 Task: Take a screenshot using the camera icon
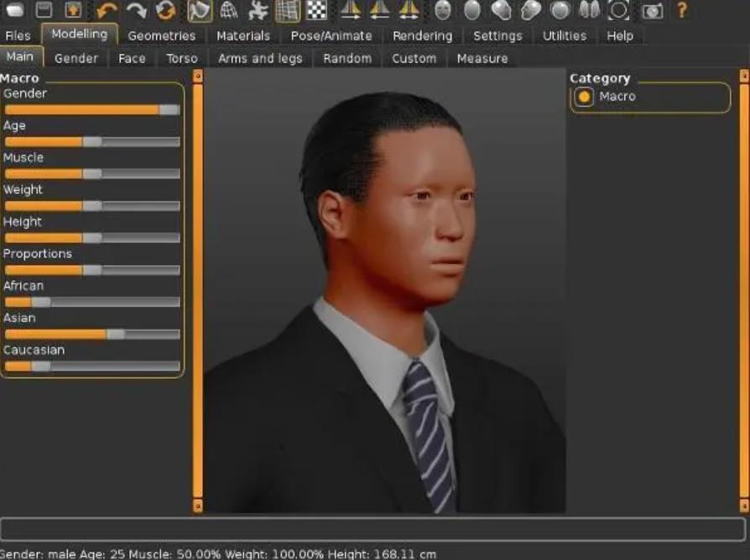655,9
